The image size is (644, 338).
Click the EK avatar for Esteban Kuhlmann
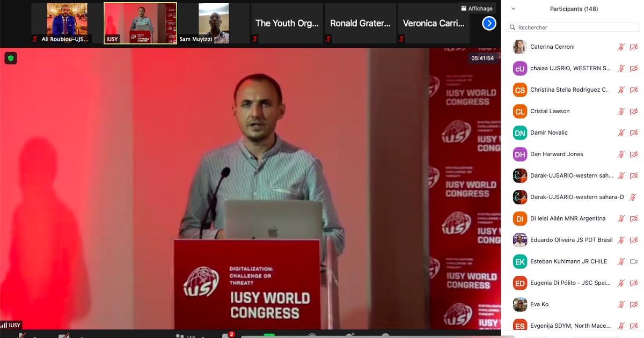519,261
